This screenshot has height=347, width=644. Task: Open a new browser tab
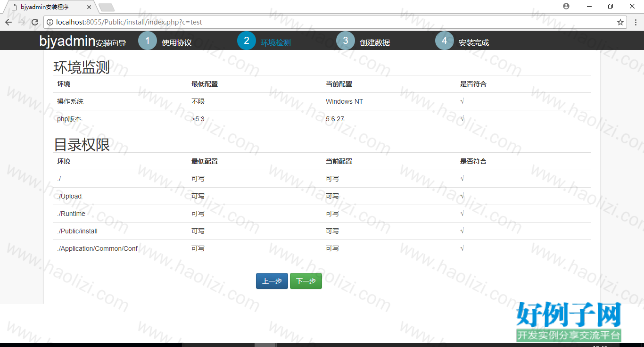[107, 7]
